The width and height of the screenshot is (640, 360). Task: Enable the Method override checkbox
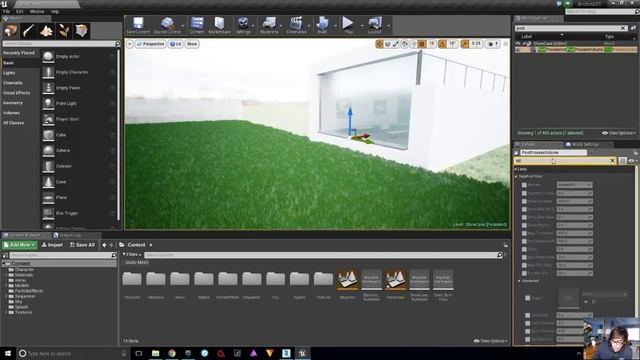(x=524, y=185)
